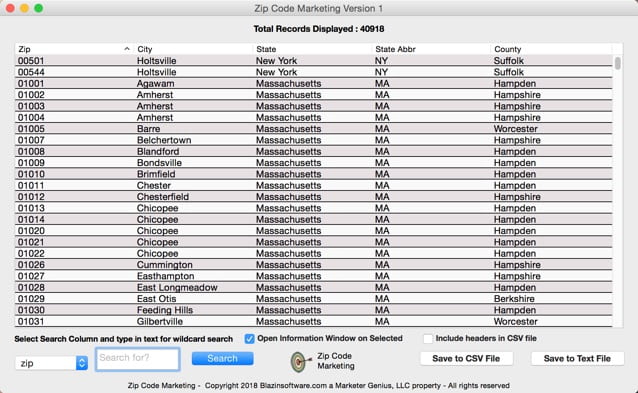This screenshot has width=638, height=393.
Task: Minimize the window with the yellow button
Action: point(24,8)
